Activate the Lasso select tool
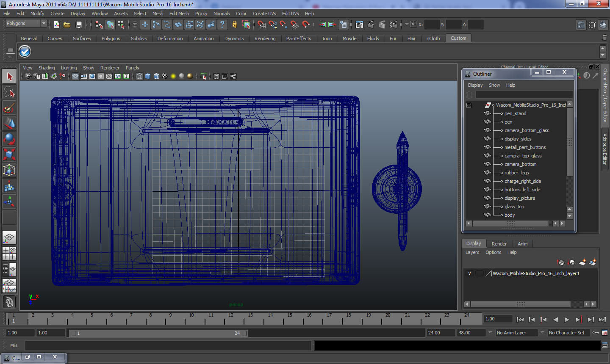The height and width of the screenshot is (364, 610). coord(9,92)
